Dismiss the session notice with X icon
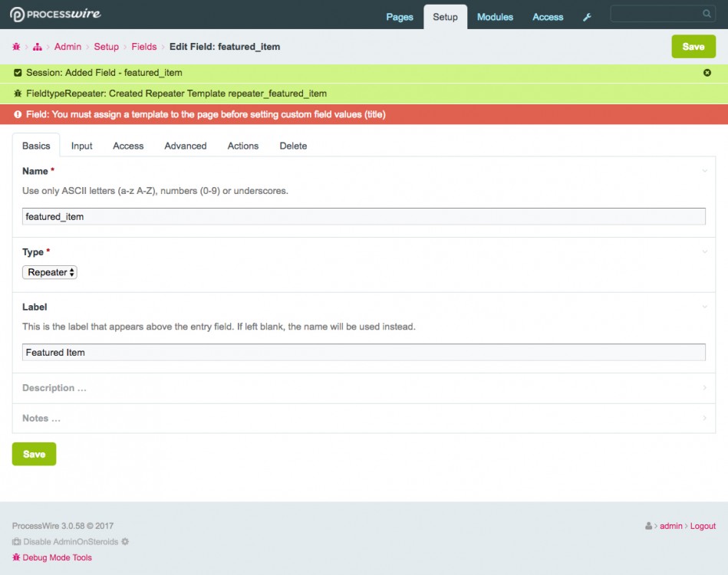The height and width of the screenshot is (575, 728). (707, 73)
